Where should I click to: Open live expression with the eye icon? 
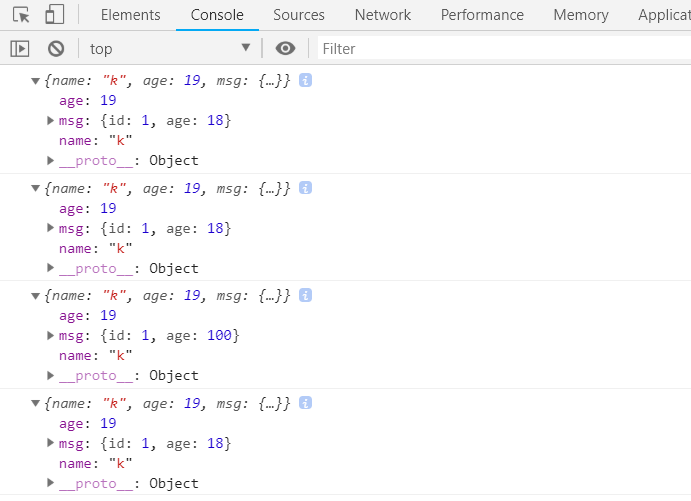click(x=286, y=48)
